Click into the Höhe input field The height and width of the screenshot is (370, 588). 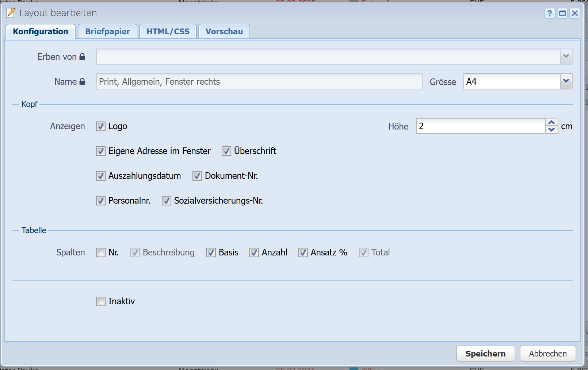(x=480, y=126)
